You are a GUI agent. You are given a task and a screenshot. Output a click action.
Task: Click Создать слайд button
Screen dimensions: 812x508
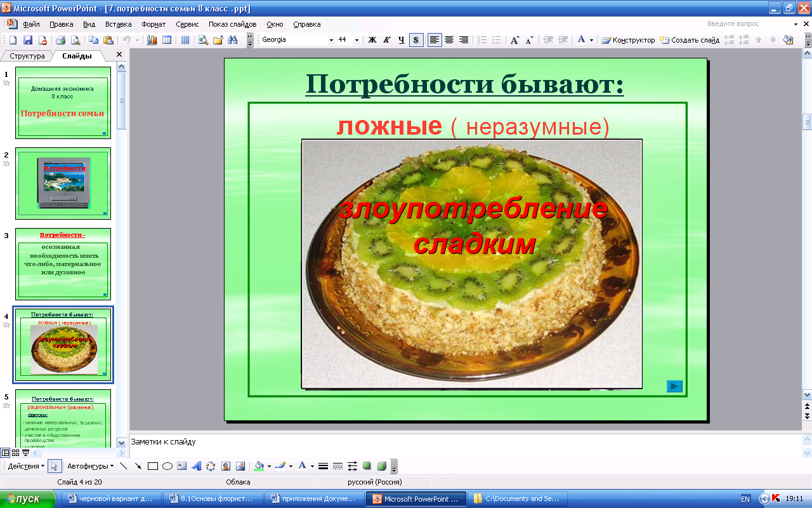click(x=690, y=40)
